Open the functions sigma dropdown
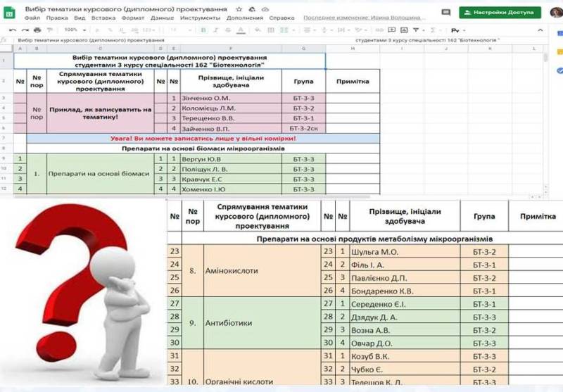 pos(435,30)
